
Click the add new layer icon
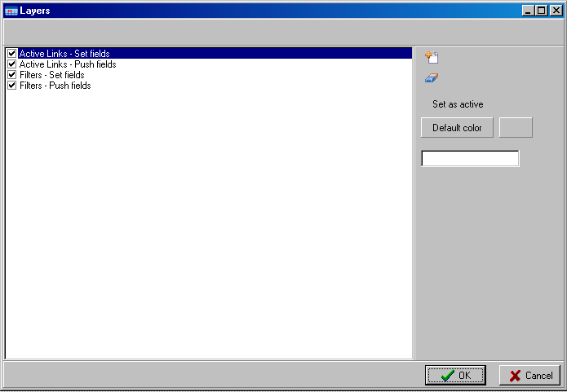[x=432, y=57]
